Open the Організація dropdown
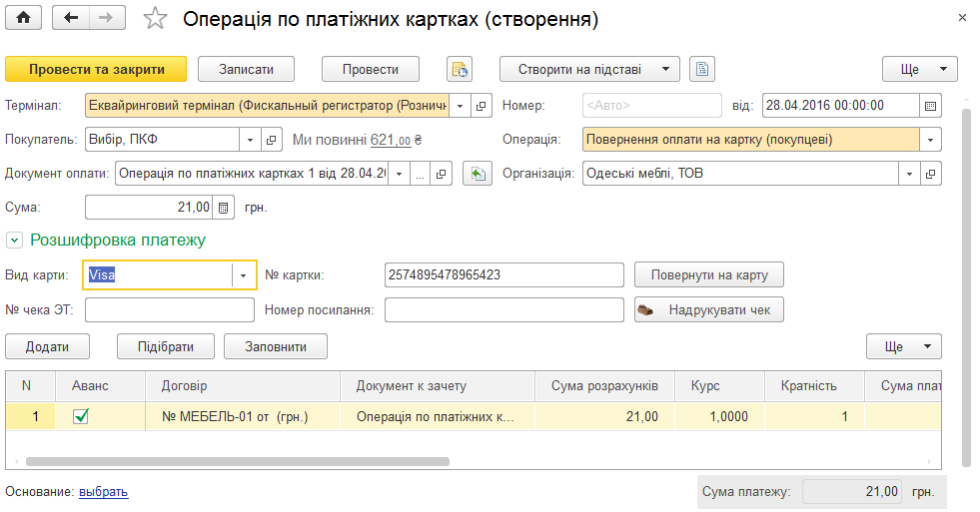The width and height of the screenshot is (980, 512). pyautogui.click(x=909, y=174)
